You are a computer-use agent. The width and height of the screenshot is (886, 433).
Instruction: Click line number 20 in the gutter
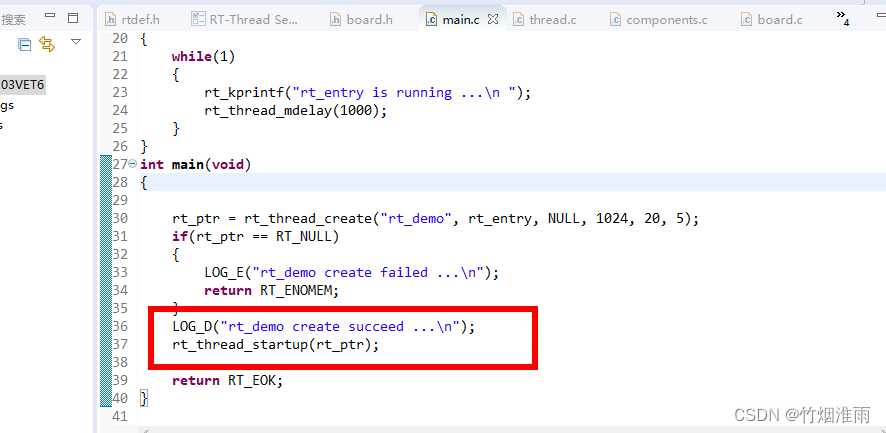(120, 38)
